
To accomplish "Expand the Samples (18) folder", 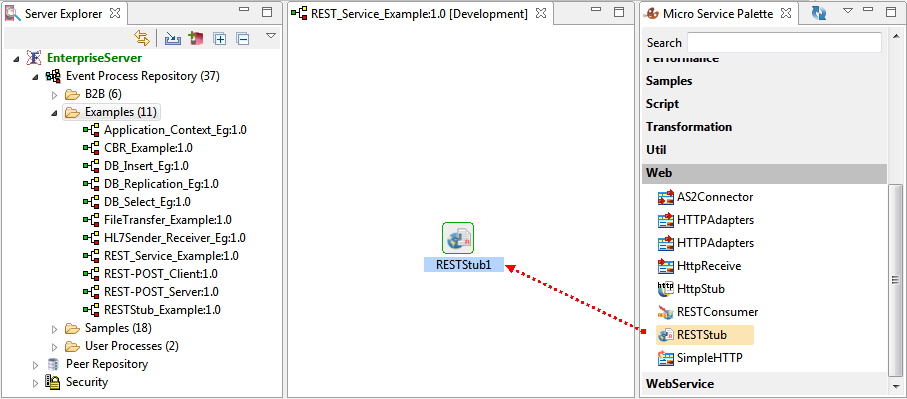I will click(x=55, y=329).
